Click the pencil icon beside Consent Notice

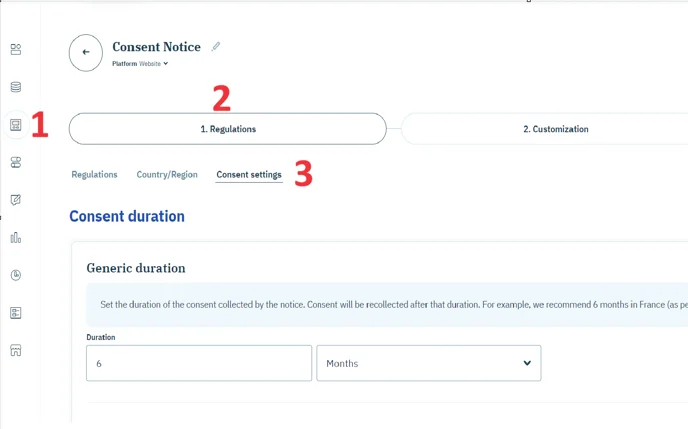[216, 46]
